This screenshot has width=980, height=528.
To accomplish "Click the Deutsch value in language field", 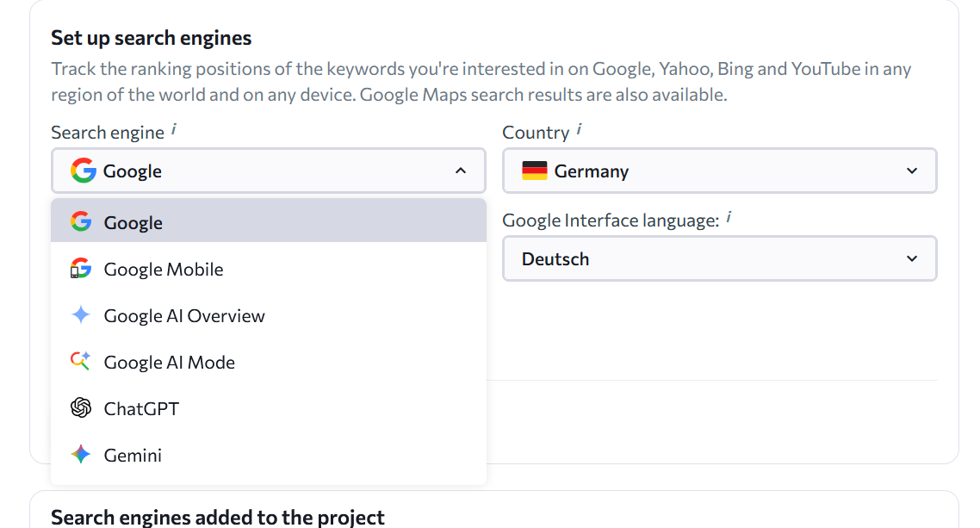I will (x=555, y=259).
